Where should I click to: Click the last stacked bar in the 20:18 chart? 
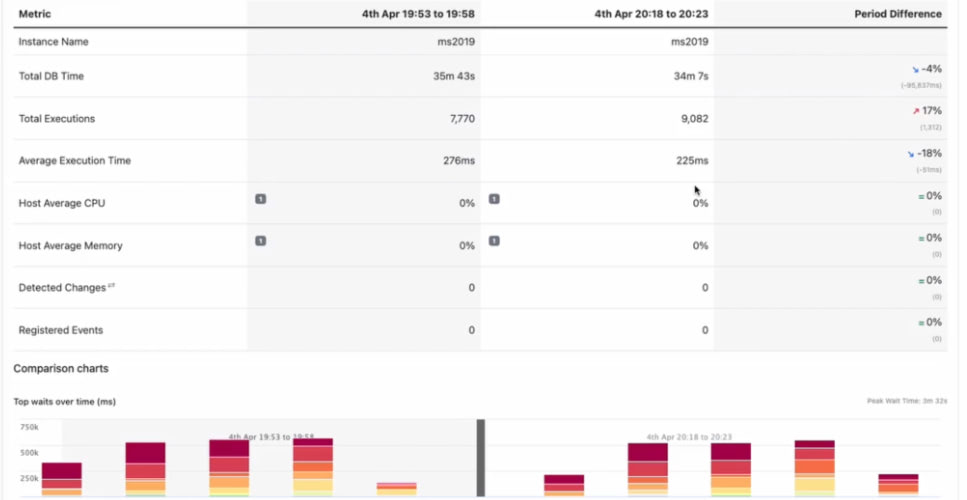[898, 484]
